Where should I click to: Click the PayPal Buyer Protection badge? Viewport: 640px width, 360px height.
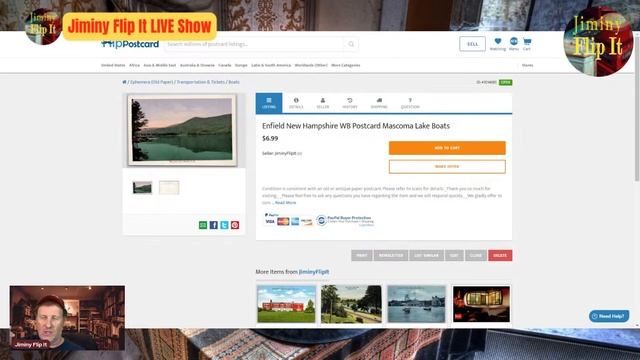[x=345, y=220]
